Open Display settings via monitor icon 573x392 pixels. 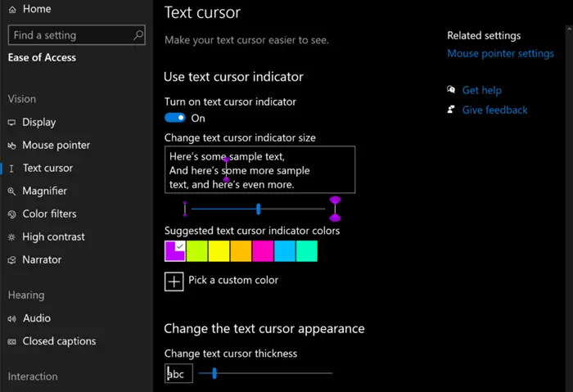(11, 123)
